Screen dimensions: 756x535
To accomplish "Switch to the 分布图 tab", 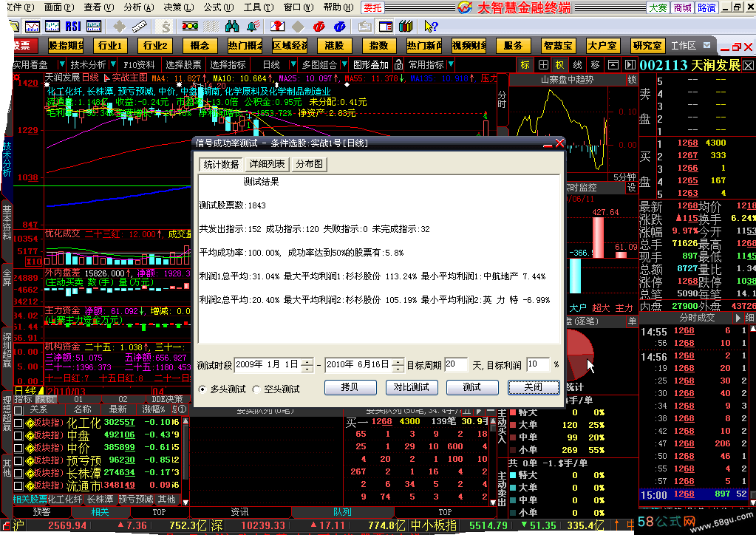I will [309, 164].
